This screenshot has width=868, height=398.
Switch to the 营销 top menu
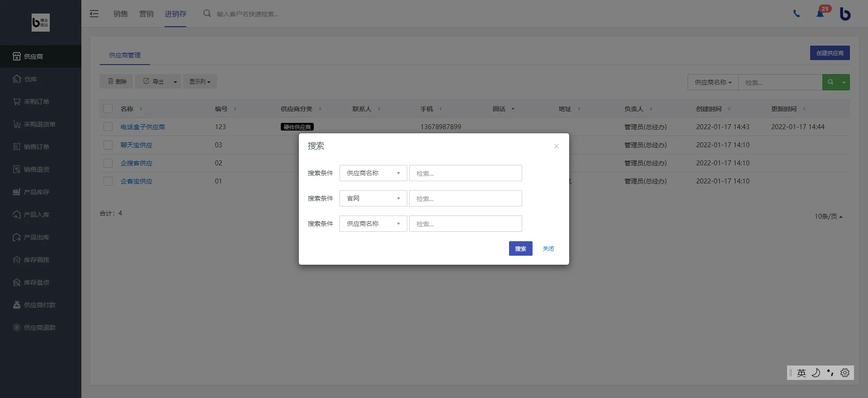(146, 14)
